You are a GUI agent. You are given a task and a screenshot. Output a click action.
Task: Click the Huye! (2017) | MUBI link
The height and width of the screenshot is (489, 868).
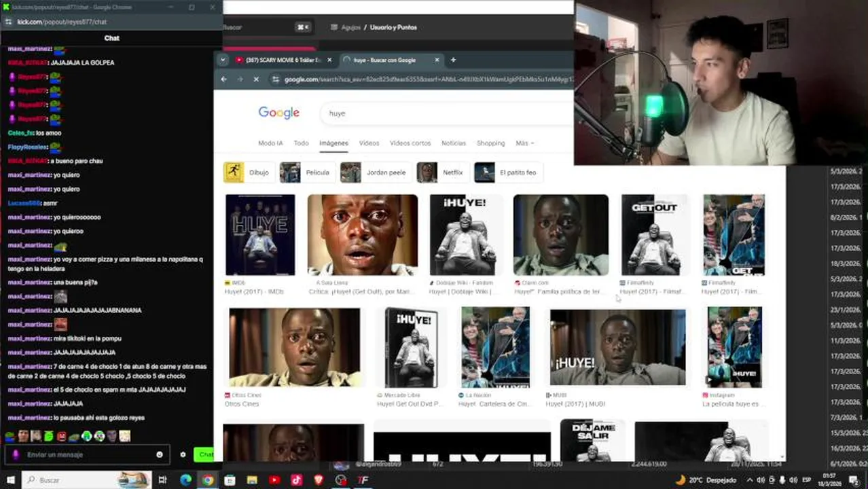575,404
